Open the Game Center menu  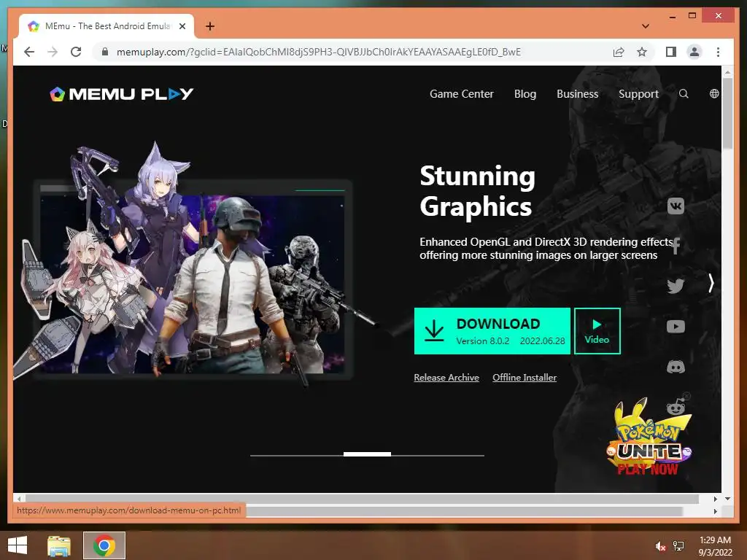(x=461, y=94)
